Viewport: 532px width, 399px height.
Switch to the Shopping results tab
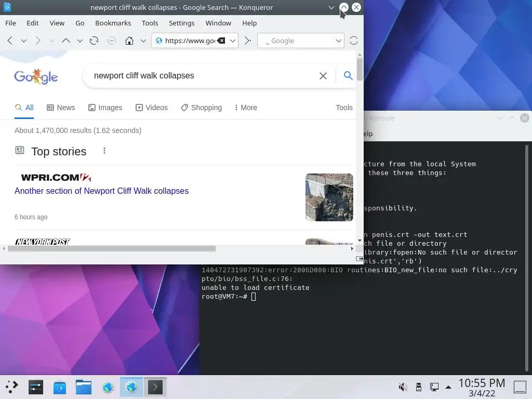pyautogui.click(x=201, y=108)
